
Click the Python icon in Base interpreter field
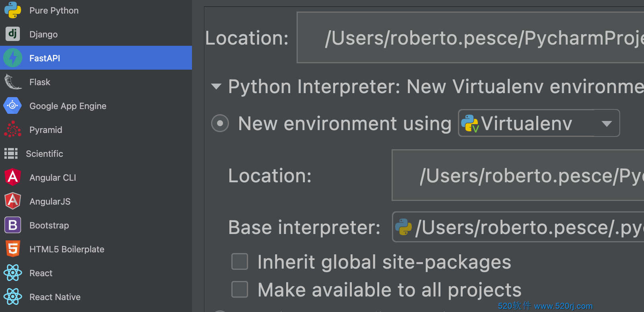click(x=403, y=227)
